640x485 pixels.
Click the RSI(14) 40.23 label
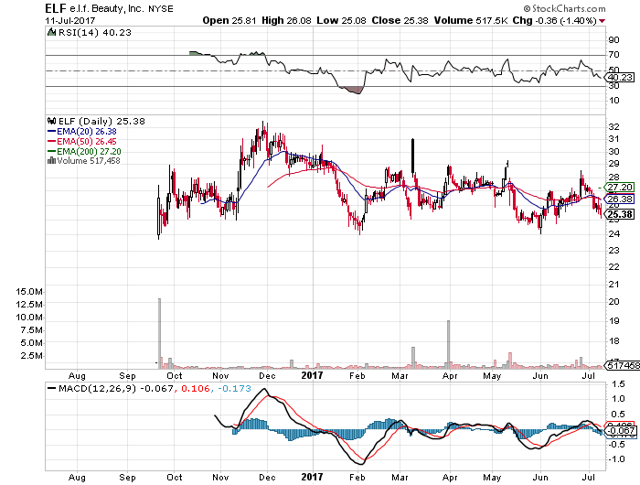click(95, 33)
